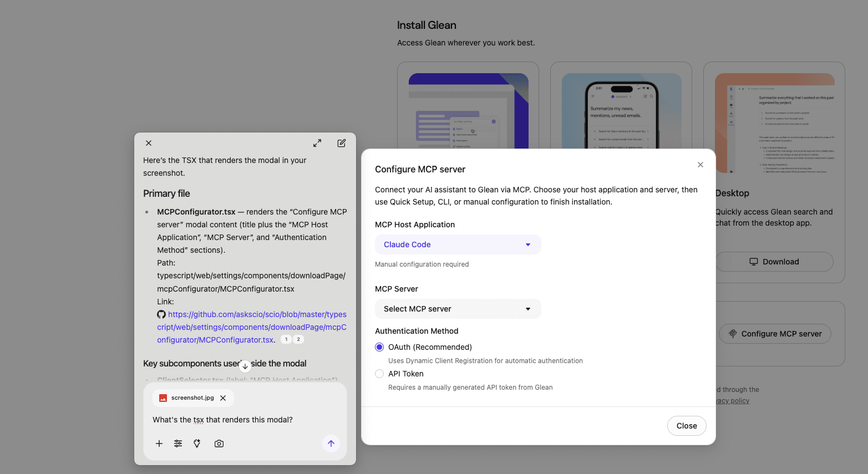This screenshot has height=474, width=868.
Task: Click the 'Key subcomponents' heading in chat
Action: click(x=225, y=364)
